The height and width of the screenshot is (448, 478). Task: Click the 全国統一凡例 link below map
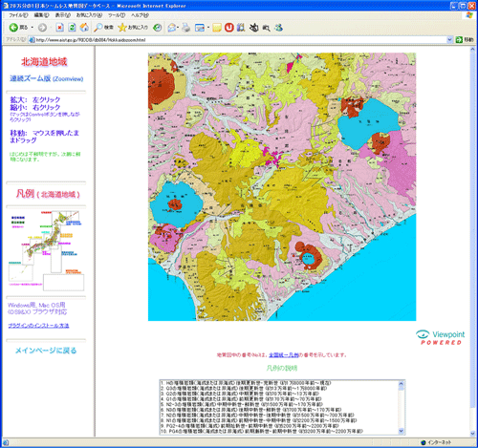284,354
